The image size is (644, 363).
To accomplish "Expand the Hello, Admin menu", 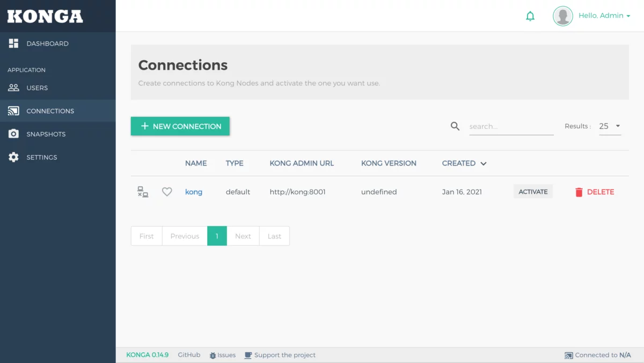I will 604,16.
